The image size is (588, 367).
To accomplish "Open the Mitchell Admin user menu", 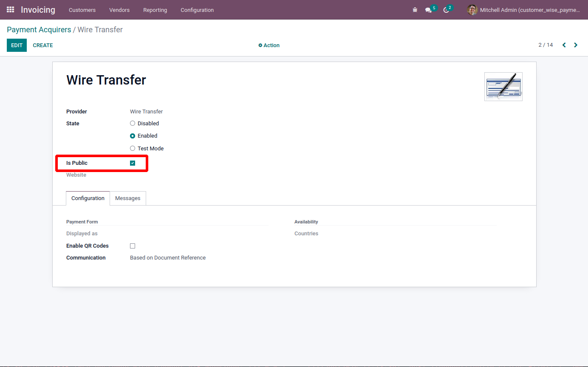I will pos(523,10).
